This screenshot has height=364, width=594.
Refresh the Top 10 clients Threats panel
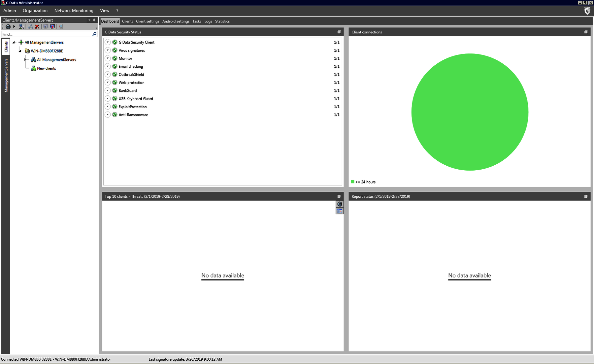pos(340,204)
